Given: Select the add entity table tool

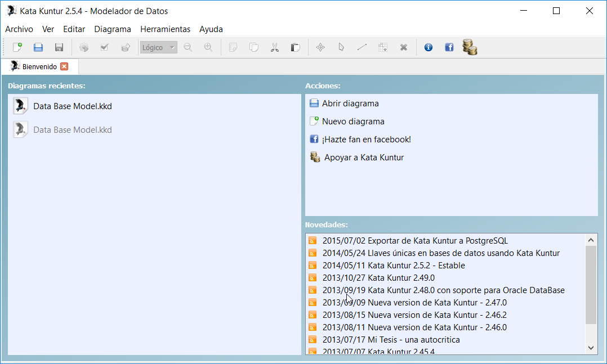Looking at the screenshot, I should coord(383,47).
